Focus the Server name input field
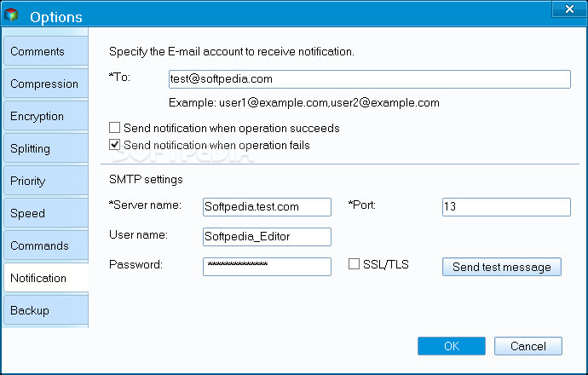This screenshot has height=375, width=588. click(267, 207)
